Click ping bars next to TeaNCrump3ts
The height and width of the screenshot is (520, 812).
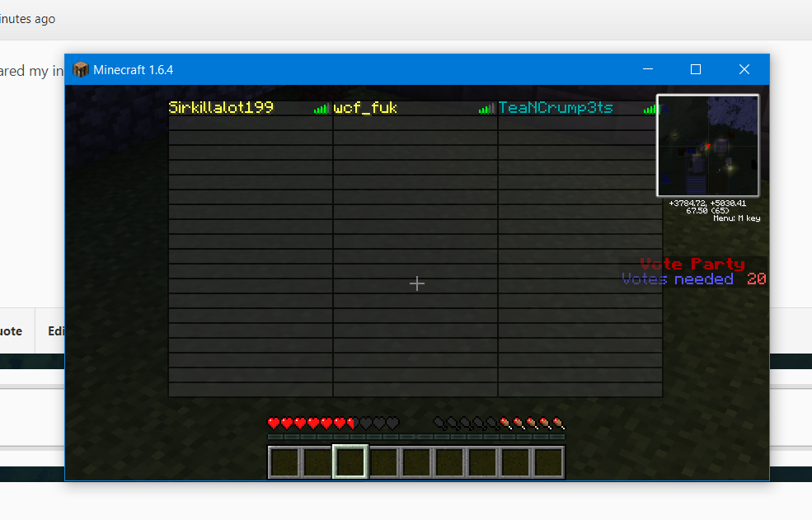point(650,109)
